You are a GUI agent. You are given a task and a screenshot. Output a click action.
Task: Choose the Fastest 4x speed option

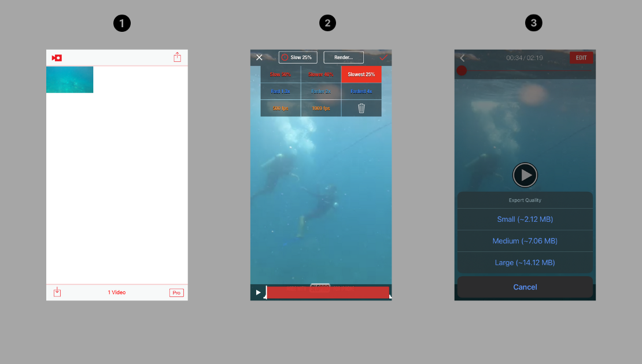[361, 91]
